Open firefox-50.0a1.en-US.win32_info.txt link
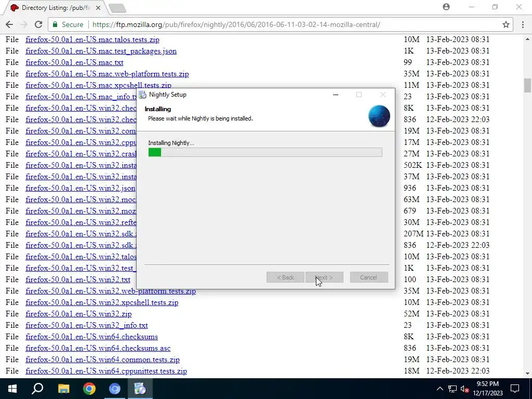The height and width of the screenshot is (399, 532). [x=87, y=325]
